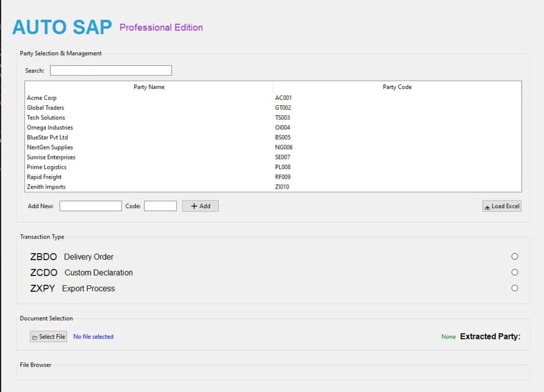Select the Acme Corp row
This screenshot has height=392, width=544.
point(273,98)
